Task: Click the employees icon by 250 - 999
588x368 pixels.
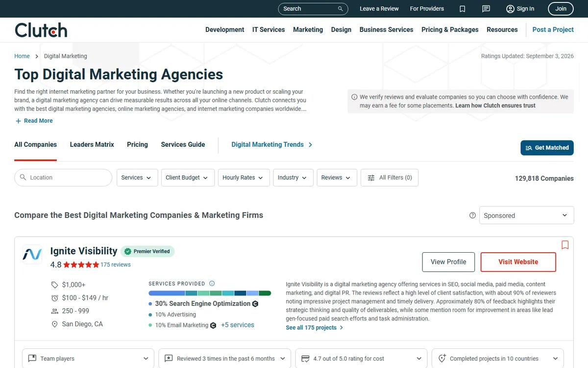Action: tap(55, 311)
